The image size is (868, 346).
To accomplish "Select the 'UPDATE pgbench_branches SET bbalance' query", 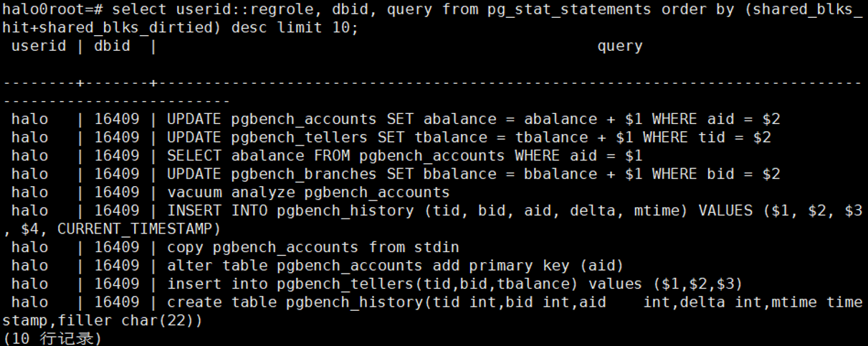I will click(x=473, y=174).
